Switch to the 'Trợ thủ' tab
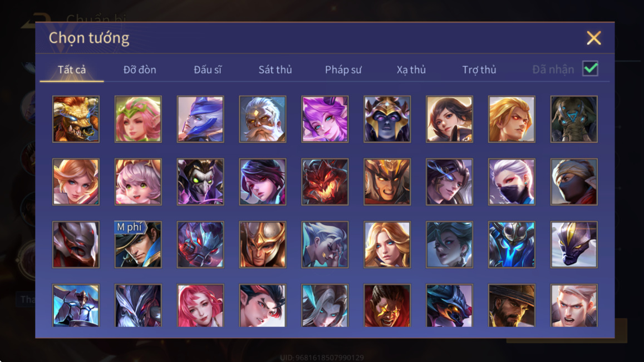The image size is (644, 362). pos(479,70)
